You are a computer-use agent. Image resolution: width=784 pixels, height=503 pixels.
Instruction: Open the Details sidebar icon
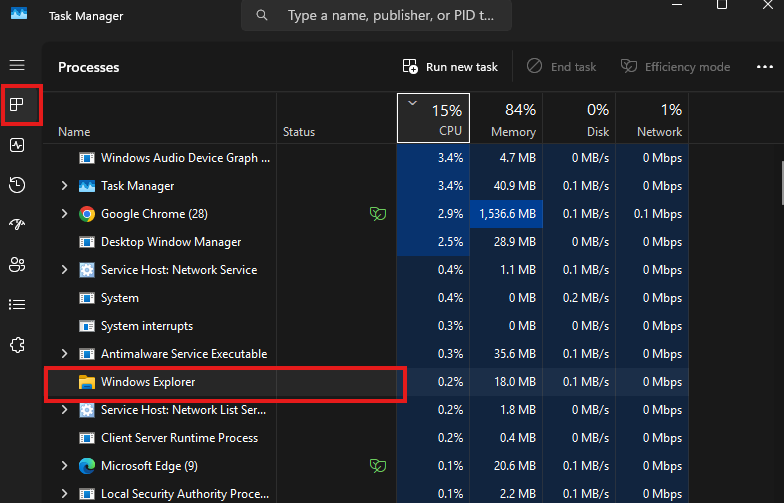[x=17, y=304]
